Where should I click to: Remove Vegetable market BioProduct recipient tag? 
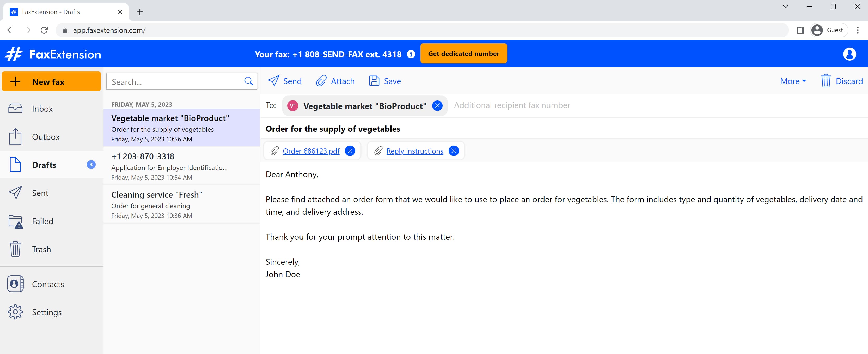coord(438,105)
